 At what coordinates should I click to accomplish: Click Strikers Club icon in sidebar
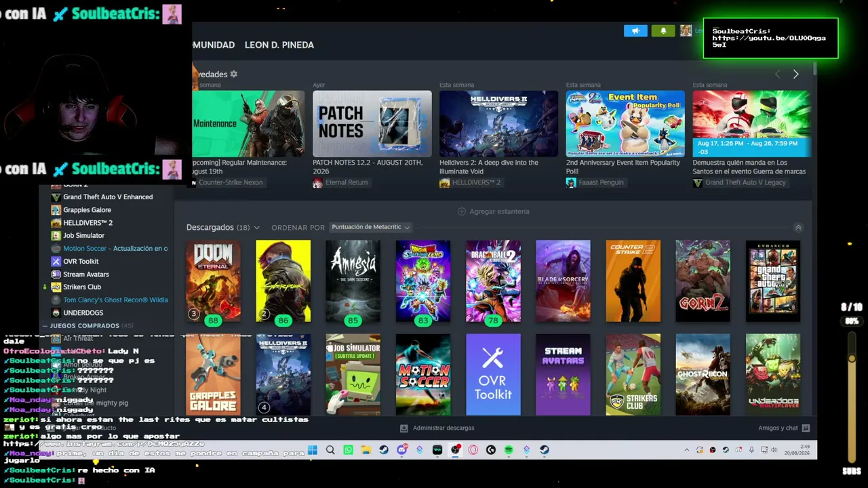point(56,287)
